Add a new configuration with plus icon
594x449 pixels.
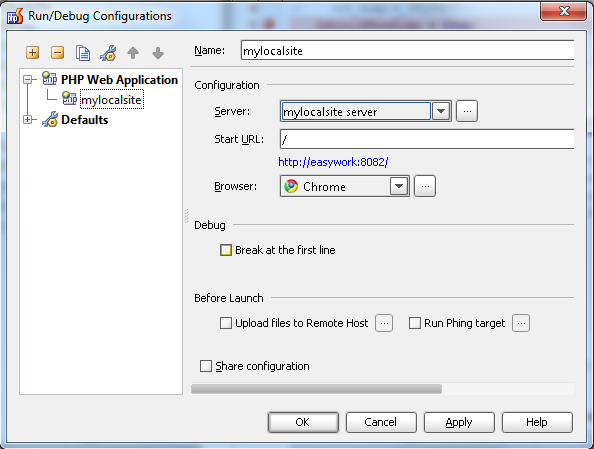(33, 52)
